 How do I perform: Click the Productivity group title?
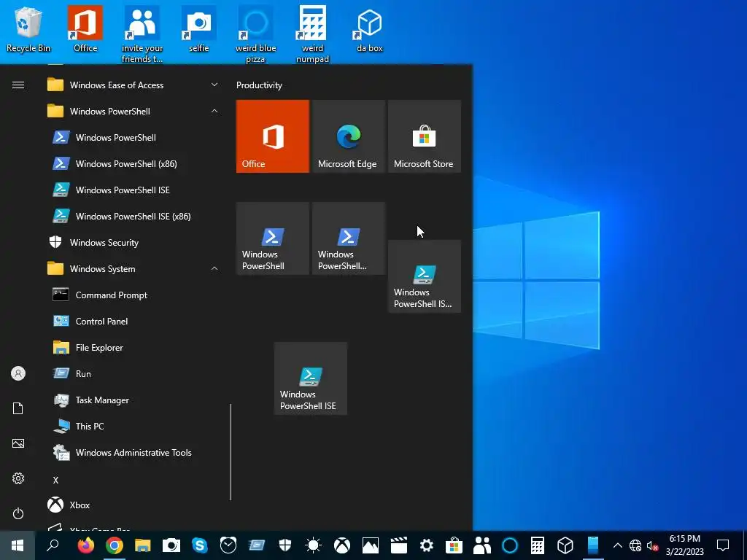(259, 85)
